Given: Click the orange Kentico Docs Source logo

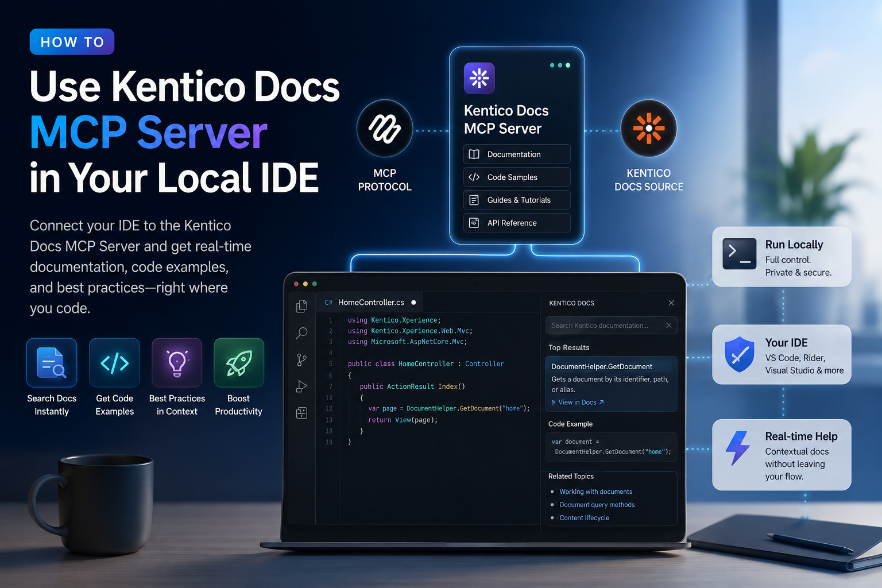Looking at the screenshot, I should pyautogui.click(x=649, y=129).
